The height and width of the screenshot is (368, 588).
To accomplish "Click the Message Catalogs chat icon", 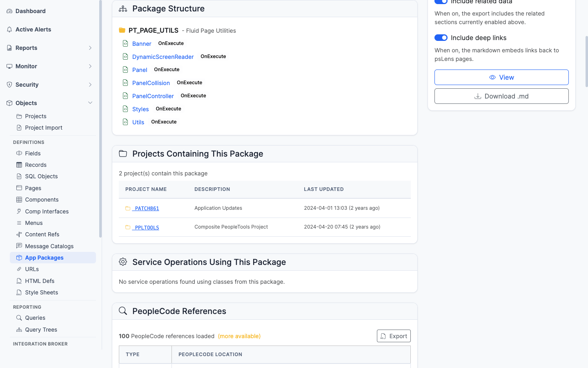I will (19, 246).
